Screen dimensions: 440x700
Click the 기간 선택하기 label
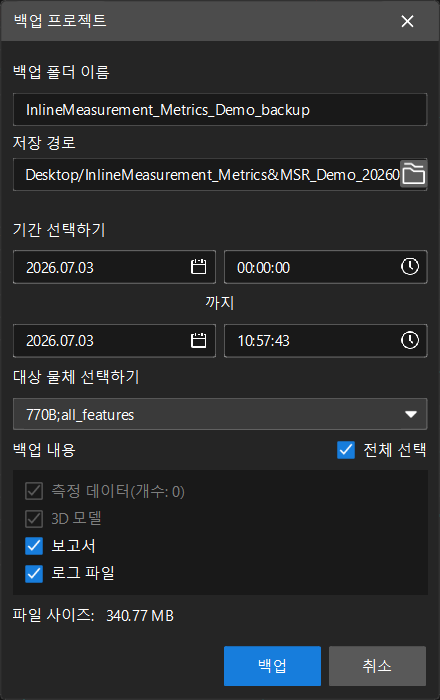click(x=59, y=230)
